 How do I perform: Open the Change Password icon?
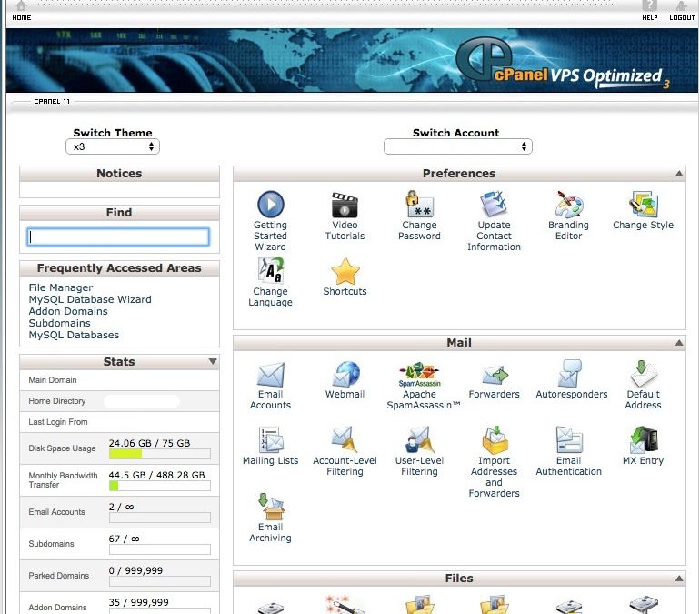[419, 204]
